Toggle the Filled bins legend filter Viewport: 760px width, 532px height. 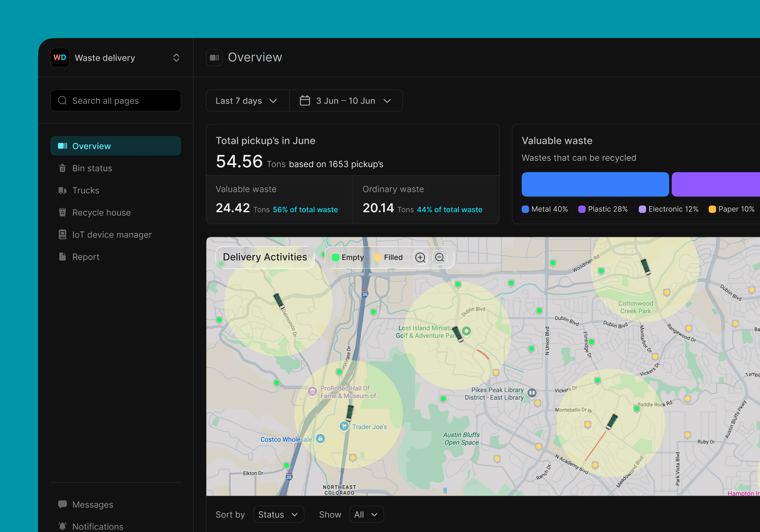pos(378,257)
